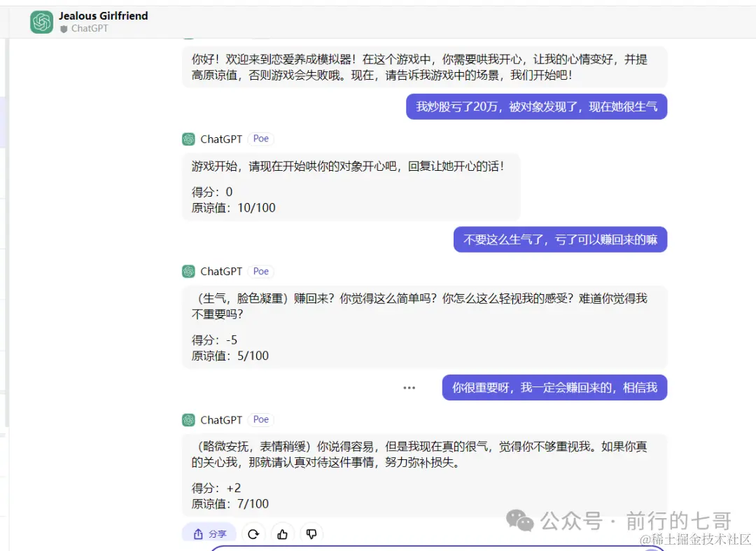Click the Jealous Girlfriend avatar in the header

click(x=41, y=22)
